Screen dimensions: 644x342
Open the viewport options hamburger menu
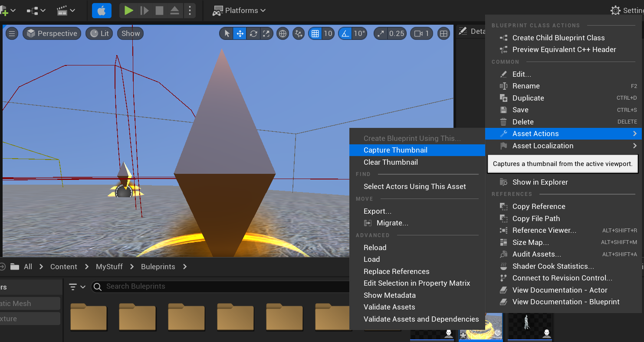12,33
